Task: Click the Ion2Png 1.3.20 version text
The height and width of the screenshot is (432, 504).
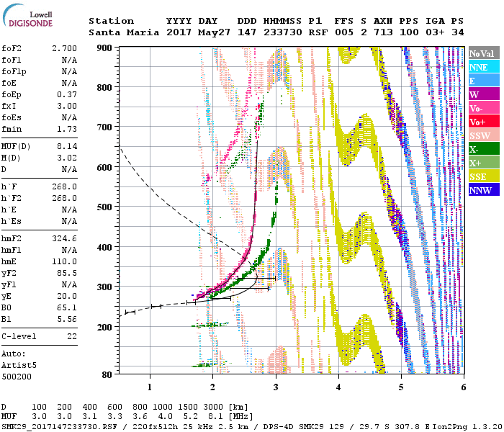Action: point(467,427)
